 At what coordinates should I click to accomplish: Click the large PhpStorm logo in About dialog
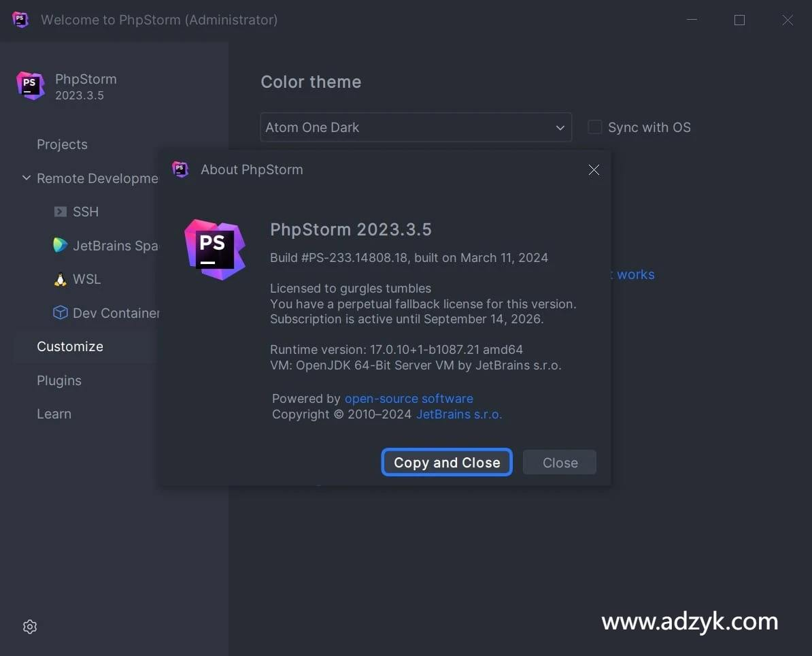(215, 249)
